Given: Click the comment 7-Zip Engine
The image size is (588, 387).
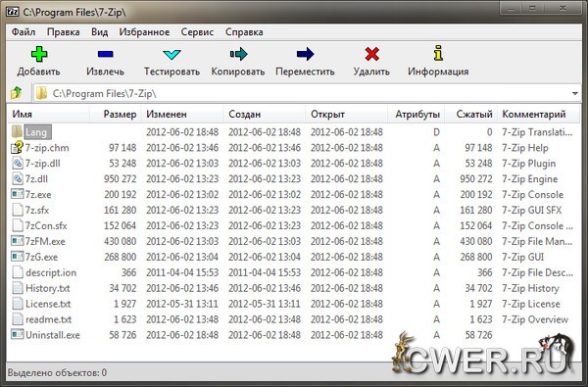Looking at the screenshot, I should (x=529, y=179).
